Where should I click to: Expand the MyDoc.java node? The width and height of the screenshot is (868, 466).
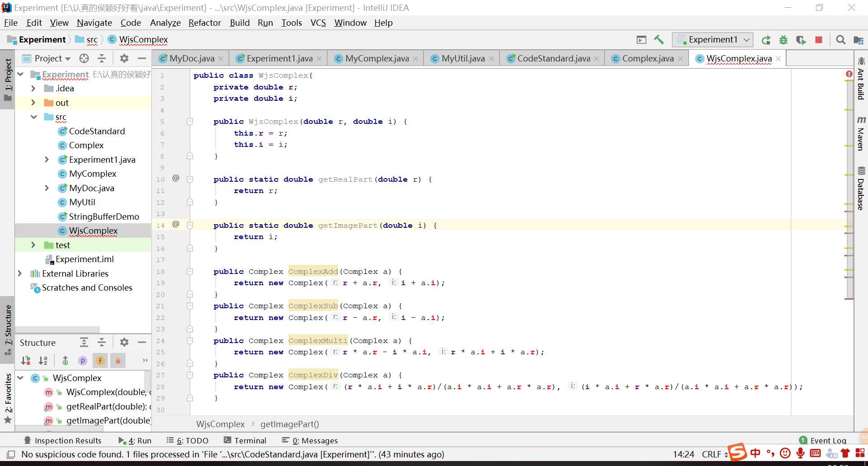point(47,188)
